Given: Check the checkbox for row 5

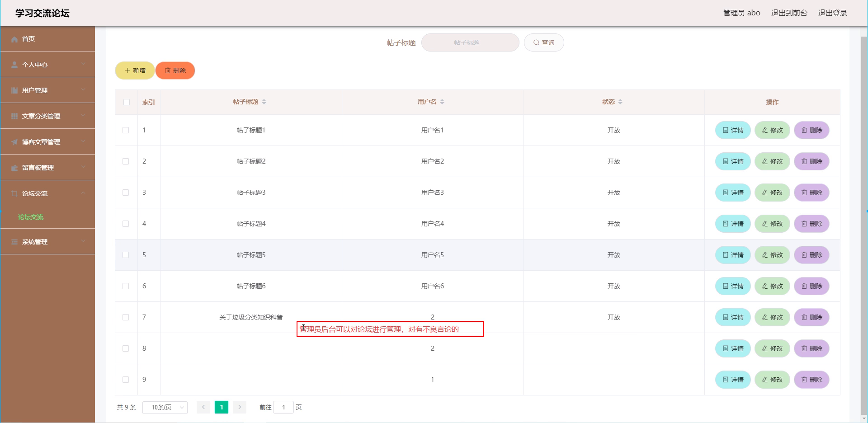Looking at the screenshot, I should coord(126,255).
